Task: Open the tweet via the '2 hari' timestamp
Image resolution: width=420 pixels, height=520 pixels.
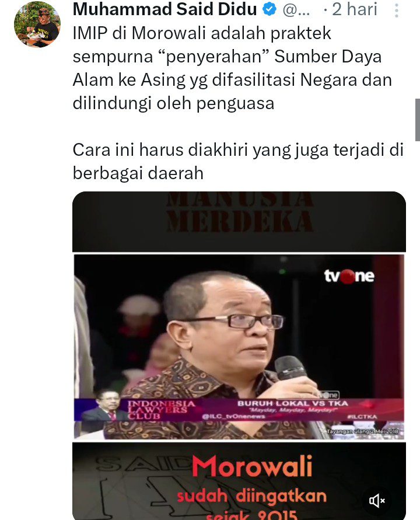Action: pyautogui.click(x=354, y=9)
